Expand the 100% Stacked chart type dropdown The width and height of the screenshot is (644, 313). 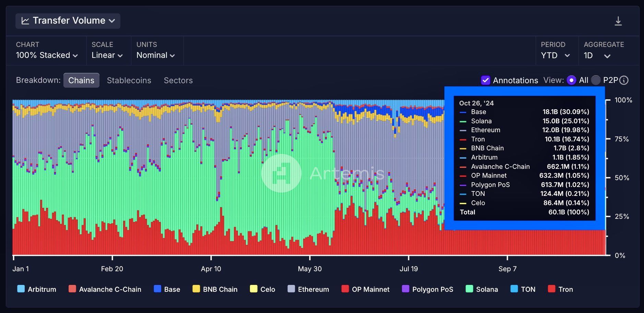[47, 55]
